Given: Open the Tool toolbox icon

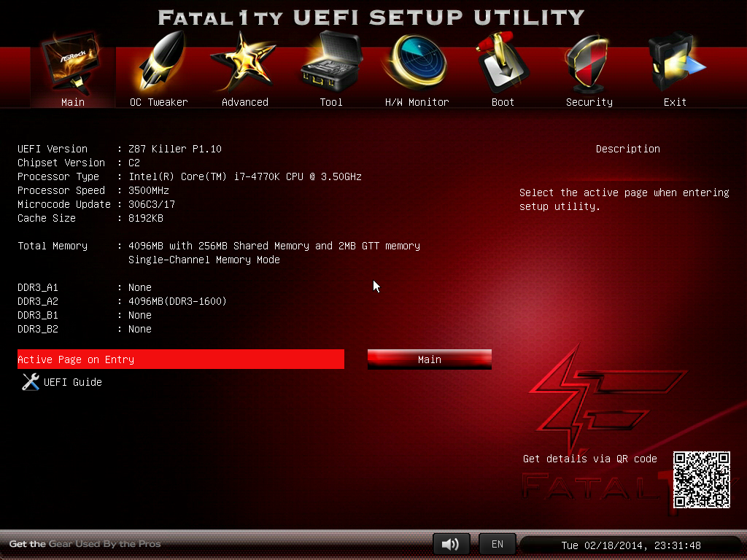Looking at the screenshot, I should click(330, 67).
